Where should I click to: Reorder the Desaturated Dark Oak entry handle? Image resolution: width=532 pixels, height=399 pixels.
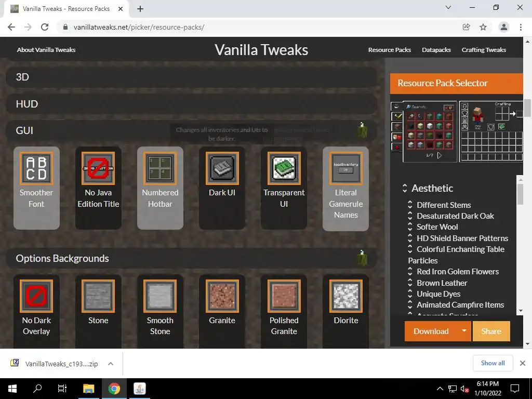point(410,216)
